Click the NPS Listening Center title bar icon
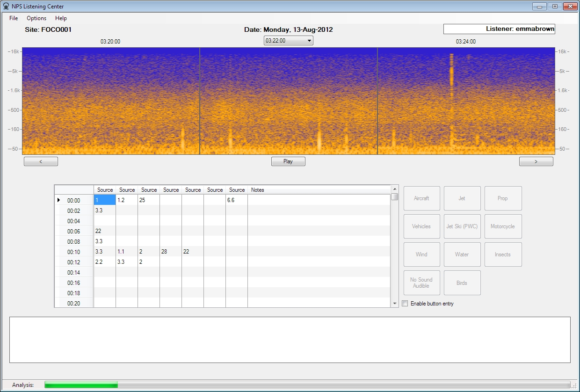580x392 pixels. coord(6,7)
